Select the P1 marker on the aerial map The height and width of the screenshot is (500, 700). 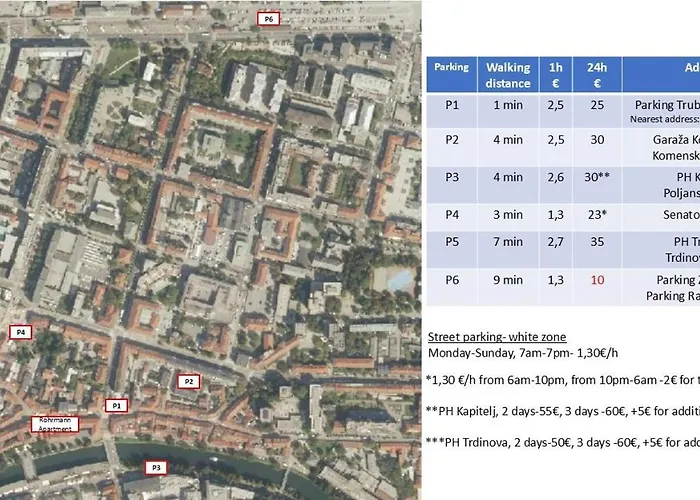pos(116,406)
